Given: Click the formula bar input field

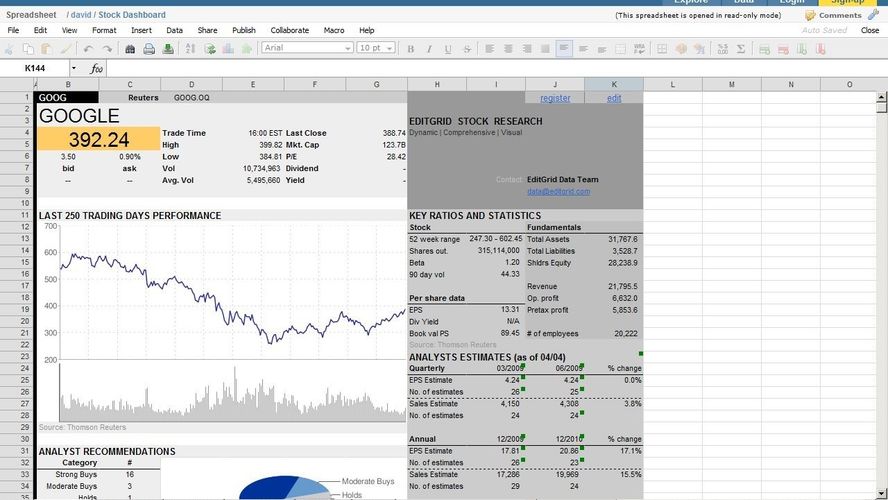Looking at the screenshot, I should tap(496, 69).
